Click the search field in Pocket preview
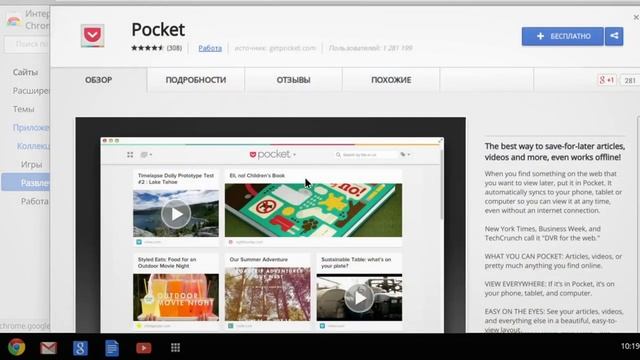This screenshot has height=360, width=640. click(x=366, y=155)
